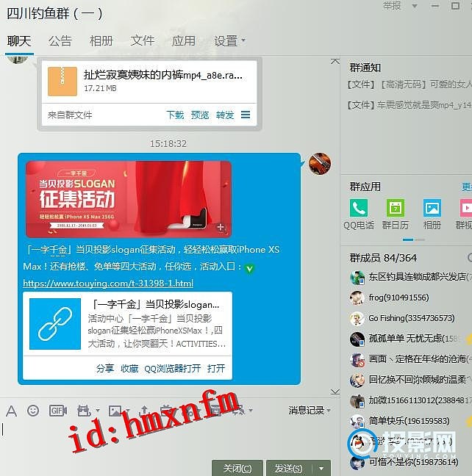Open the 相册 tab
This screenshot has height=476, width=472.
tap(101, 41)
